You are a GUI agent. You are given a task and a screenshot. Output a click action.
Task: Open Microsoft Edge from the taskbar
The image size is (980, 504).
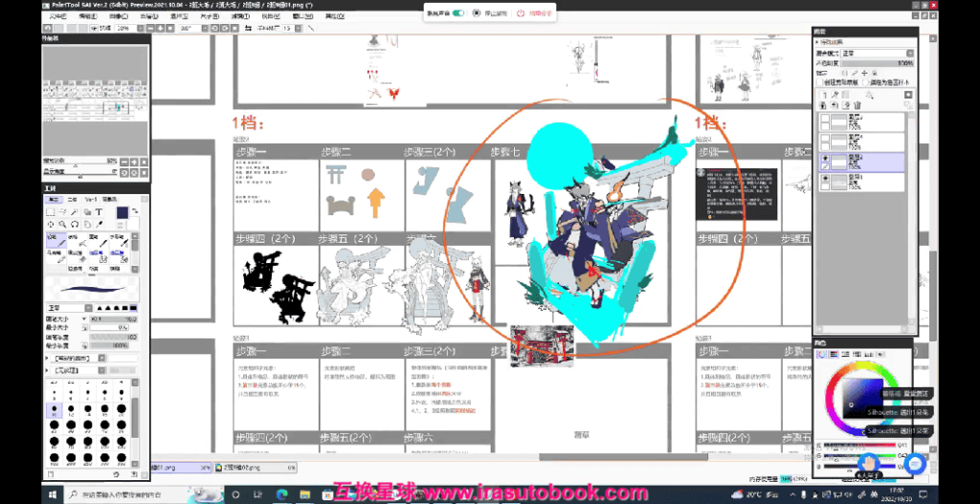(280, 494)
